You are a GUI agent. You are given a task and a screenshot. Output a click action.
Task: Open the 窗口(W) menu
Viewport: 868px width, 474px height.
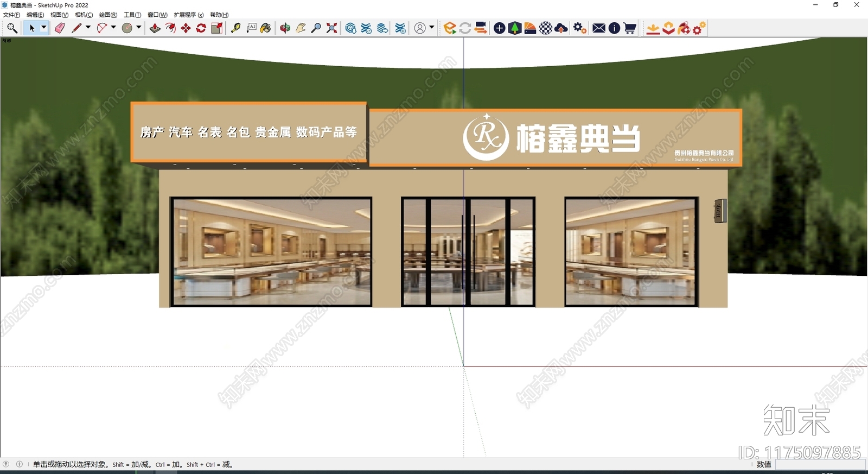tap(157, 15)
